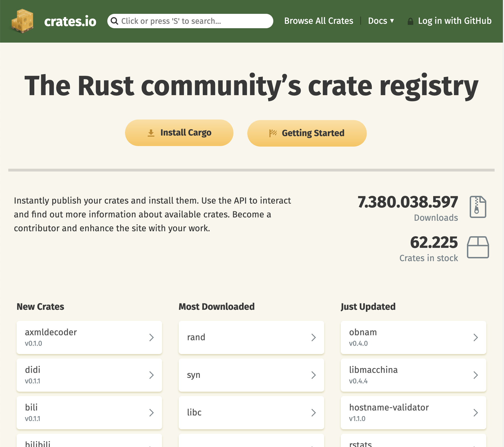Click the New Crates heading
Screen dimensions: 504x447
click(x=40, y=306)
